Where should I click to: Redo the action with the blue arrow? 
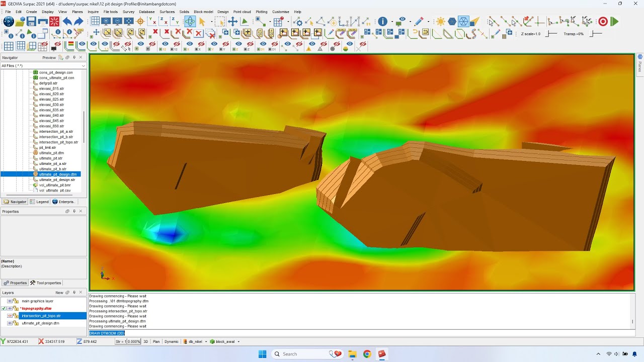[78, 21]
